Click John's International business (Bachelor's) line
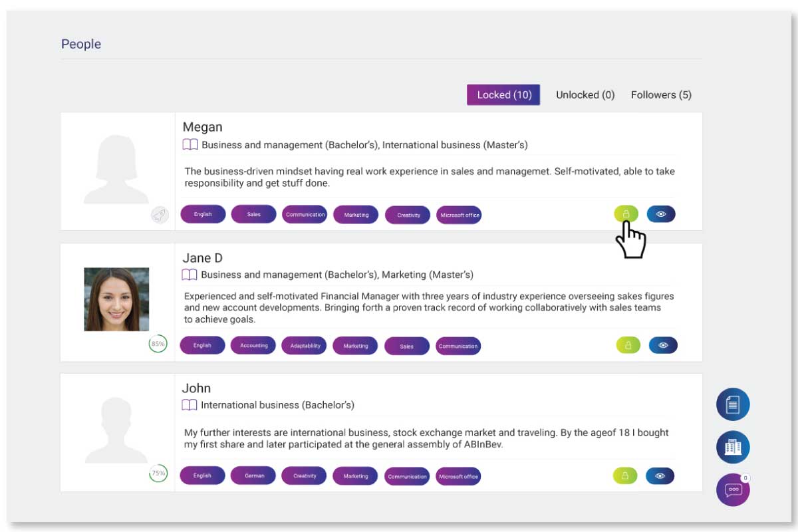This screenshot has width=798, height=532. pos(277,405)
